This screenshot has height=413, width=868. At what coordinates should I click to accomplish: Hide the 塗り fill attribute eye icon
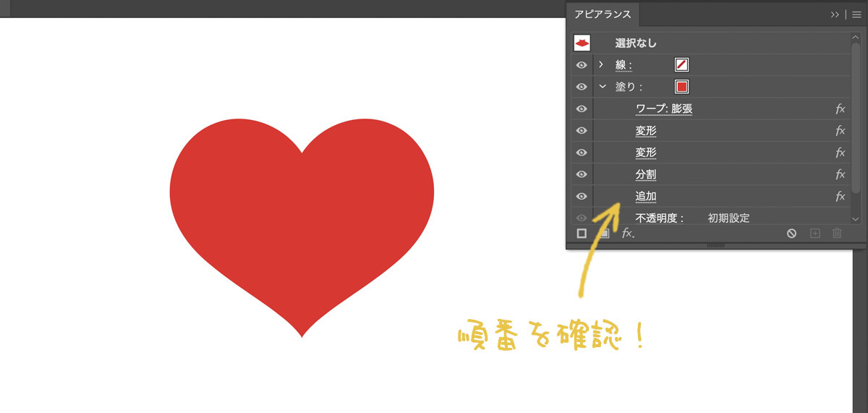[582, 87]
